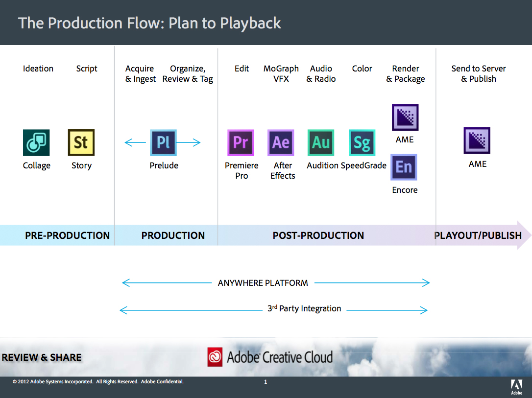Select the PRODUCTION phase label
Viewport: 532px width, 398px height.
point(173,235)
